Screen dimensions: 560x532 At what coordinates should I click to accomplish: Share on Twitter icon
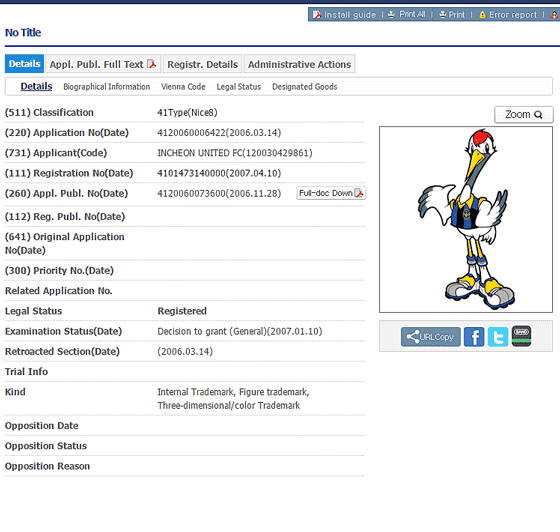pos(498,337)
